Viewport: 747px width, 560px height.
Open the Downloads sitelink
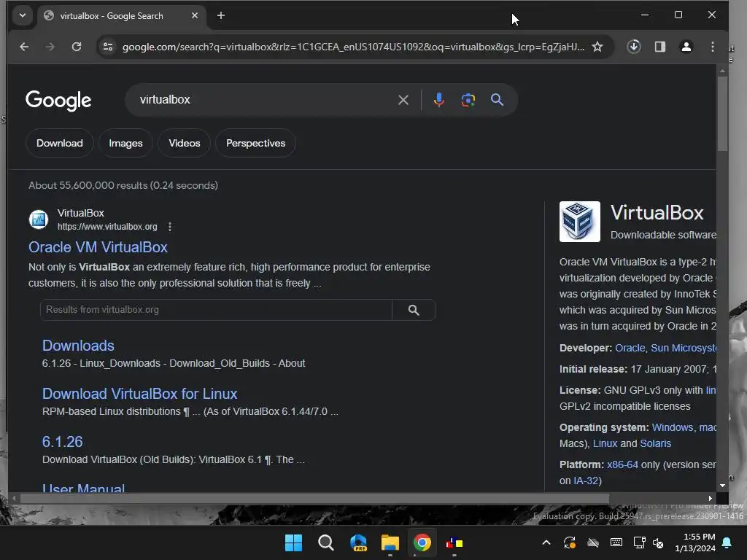point(78,345)
